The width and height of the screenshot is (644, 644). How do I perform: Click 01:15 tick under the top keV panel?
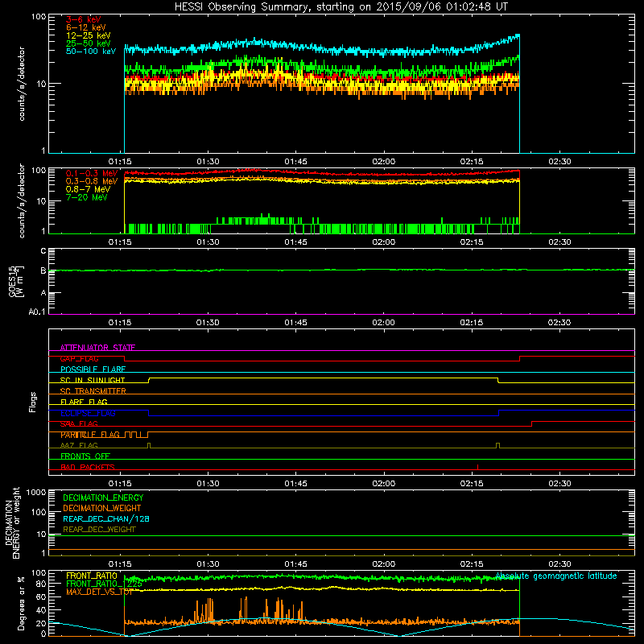click(x=120, y=162)
